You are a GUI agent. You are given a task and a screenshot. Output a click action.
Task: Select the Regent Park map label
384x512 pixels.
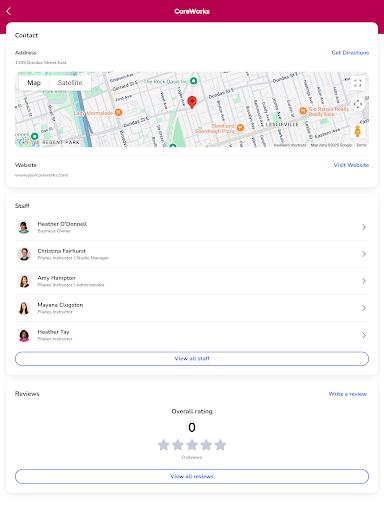pyautogui.click(x=61, y=142)
